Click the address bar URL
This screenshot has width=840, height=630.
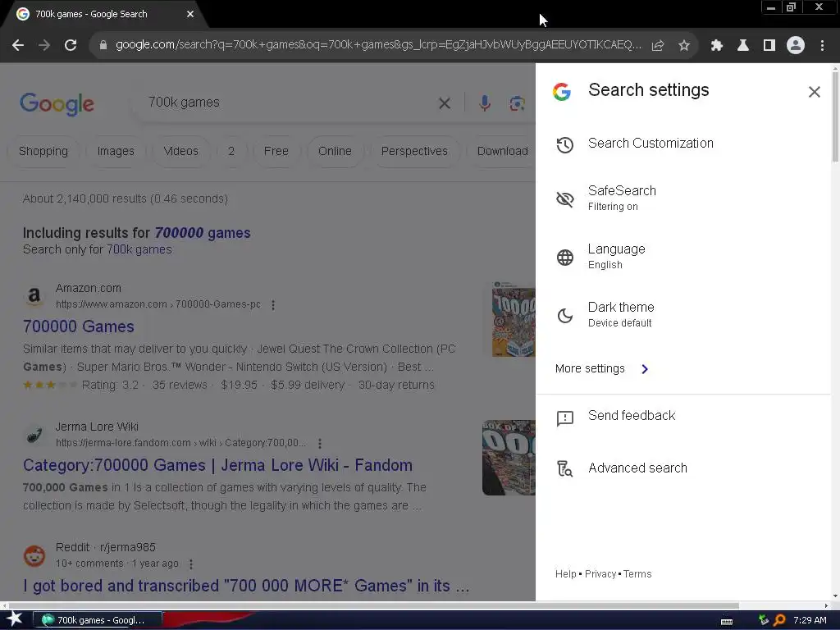point(378,45)
